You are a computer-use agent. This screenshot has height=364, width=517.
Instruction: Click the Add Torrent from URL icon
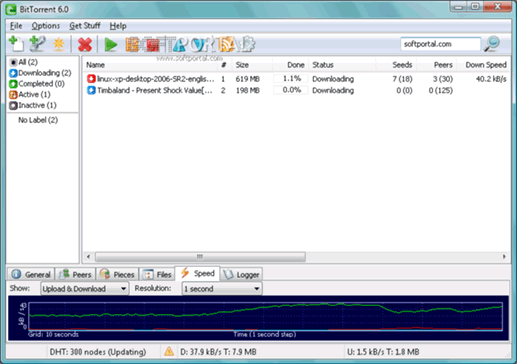(37, 44)
